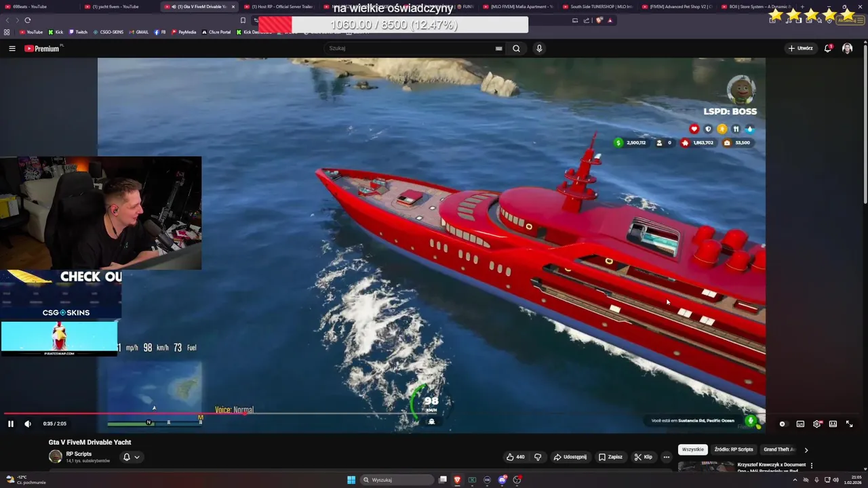
Task: Select the Wszystkie filter chip
Action: point(693,449)
